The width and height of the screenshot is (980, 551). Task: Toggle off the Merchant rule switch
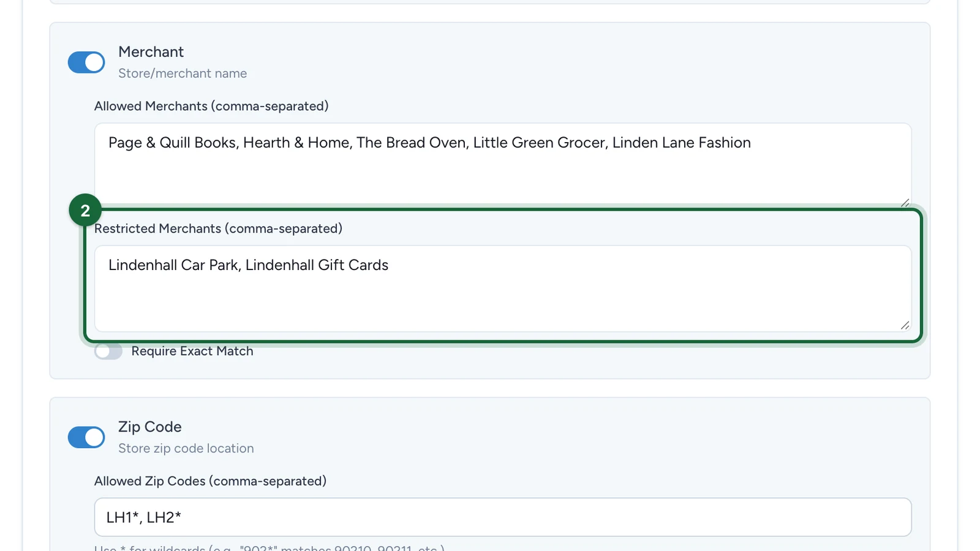coord(86,62)
